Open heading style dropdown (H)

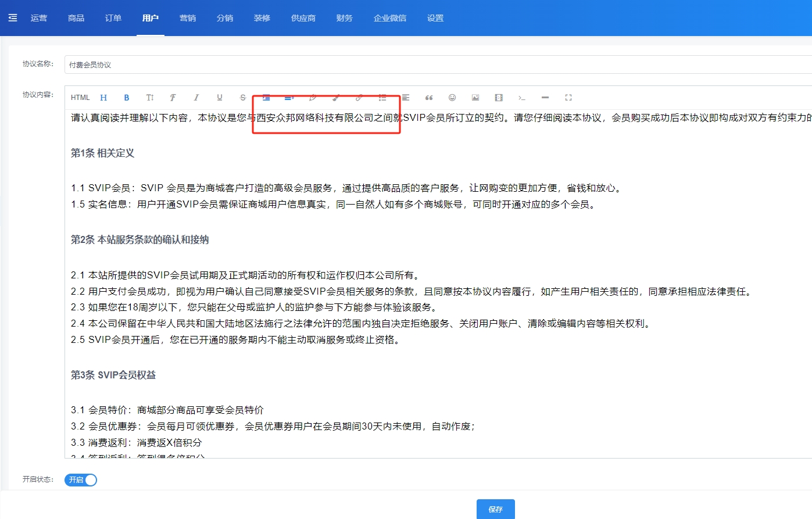coord(103,98)
